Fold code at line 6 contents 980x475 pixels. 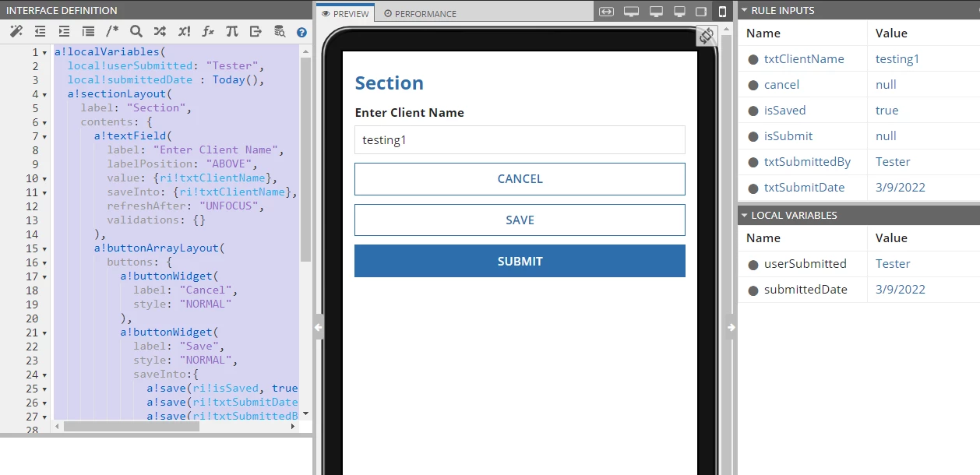pyautogui.click(x=44, y=122)
